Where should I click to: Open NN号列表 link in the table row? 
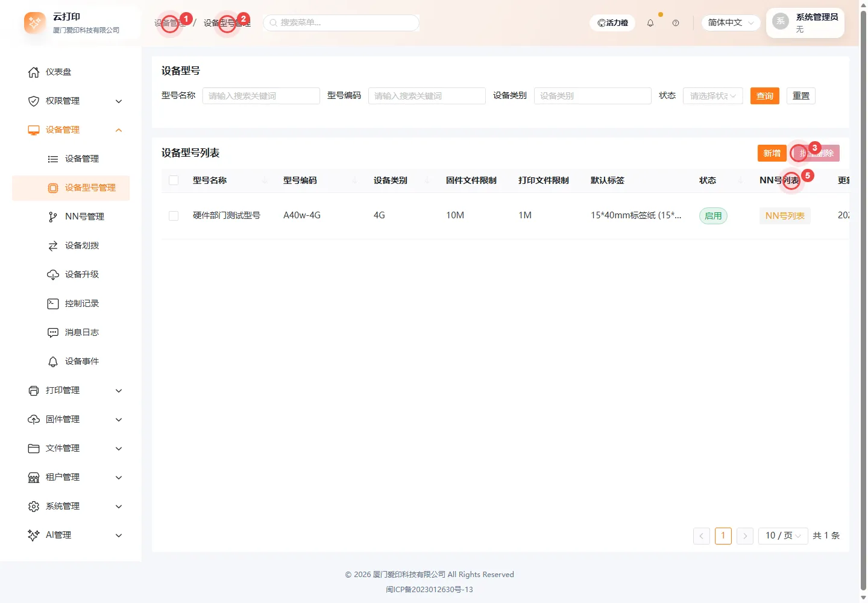785,216
